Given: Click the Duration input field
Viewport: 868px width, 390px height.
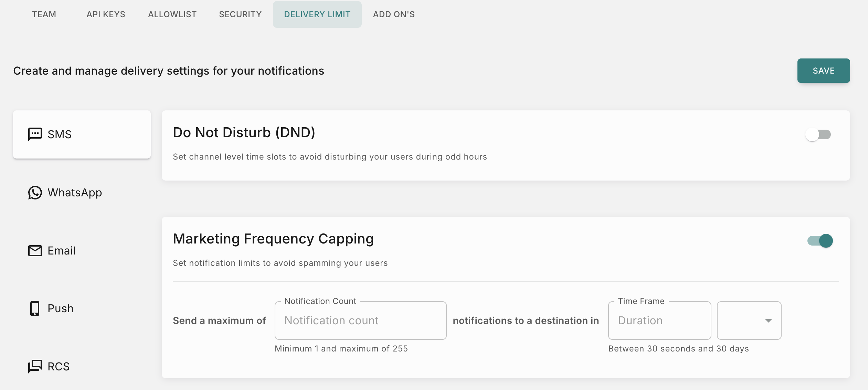Looking at the screenshot, I should 659,321.
